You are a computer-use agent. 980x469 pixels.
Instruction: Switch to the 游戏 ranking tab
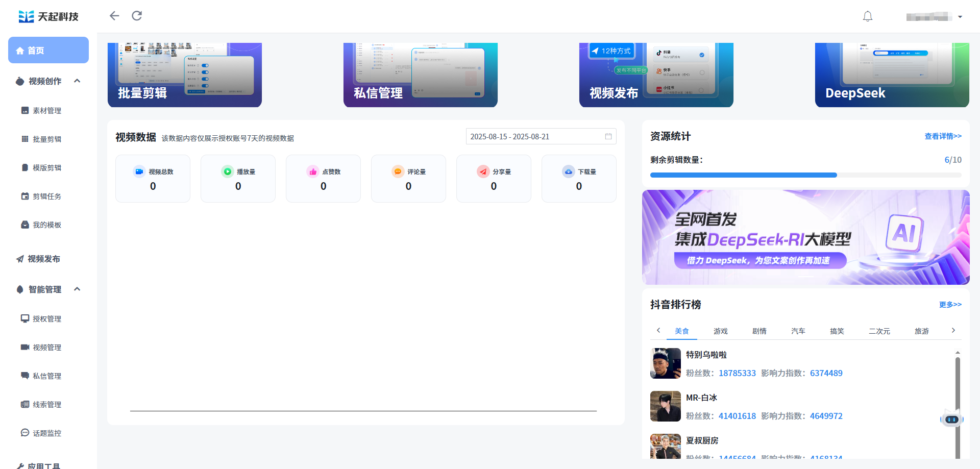[720, 331]
